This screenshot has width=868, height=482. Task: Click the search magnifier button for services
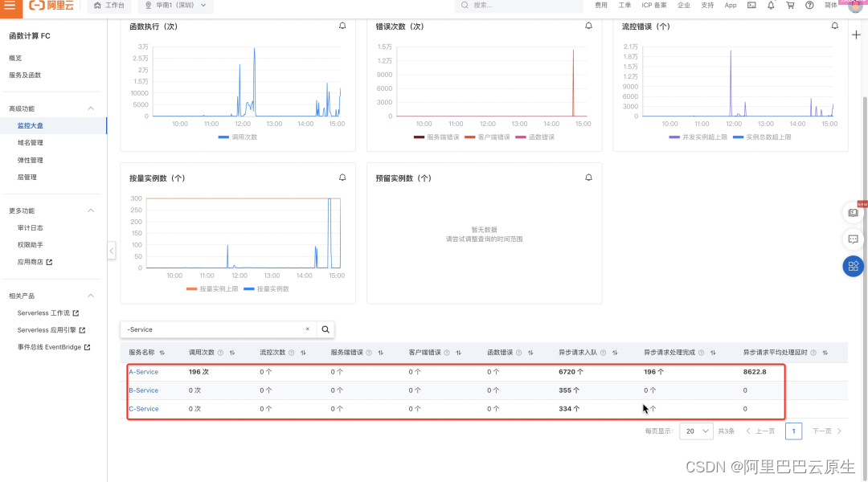click(x=325, y=329)
